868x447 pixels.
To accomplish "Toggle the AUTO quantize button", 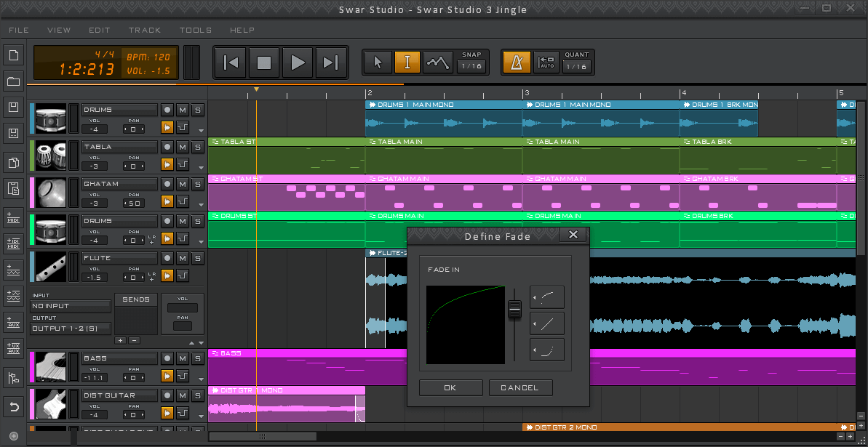I will point(546,62).
